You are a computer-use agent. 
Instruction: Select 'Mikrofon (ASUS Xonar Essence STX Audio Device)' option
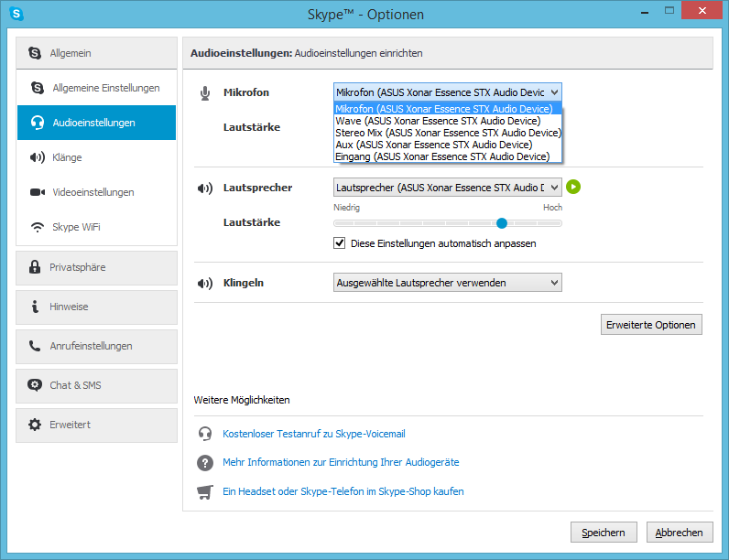[x=448, y=109]
